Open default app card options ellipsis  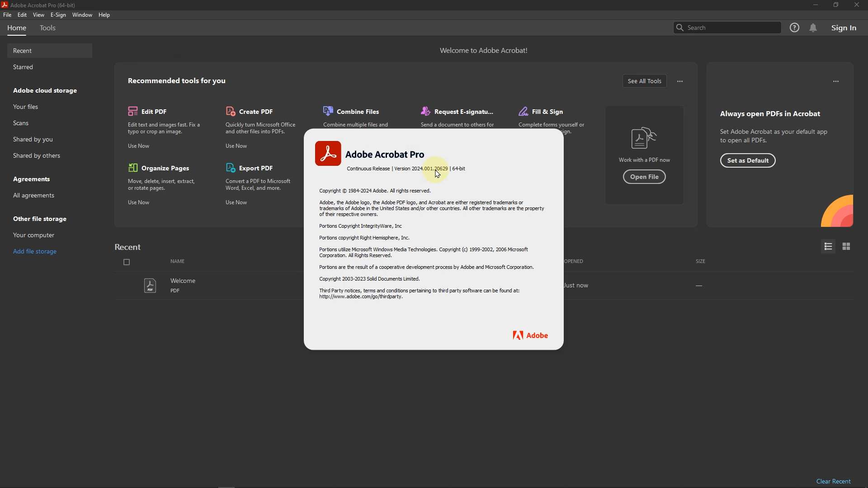(x=836, y=81)
